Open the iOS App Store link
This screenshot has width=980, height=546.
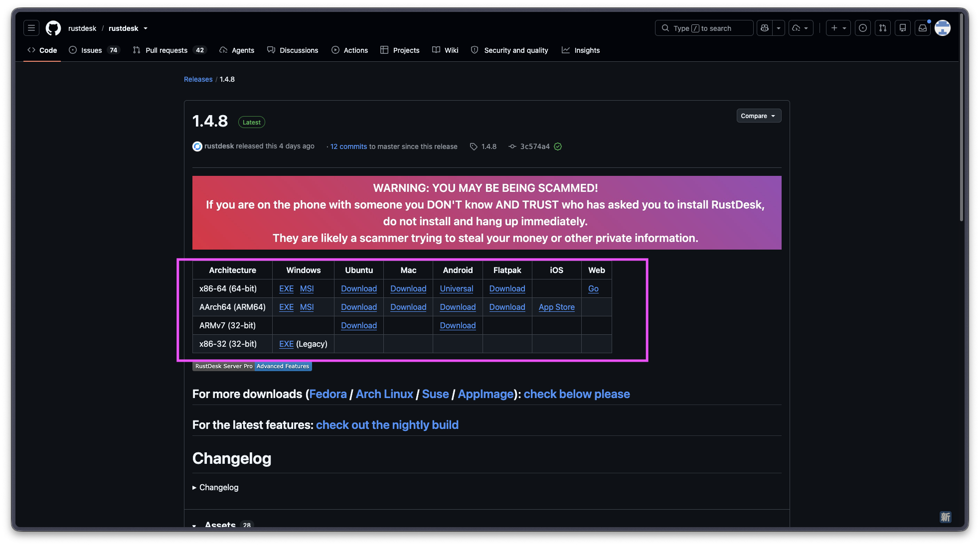tap(556, 307)
